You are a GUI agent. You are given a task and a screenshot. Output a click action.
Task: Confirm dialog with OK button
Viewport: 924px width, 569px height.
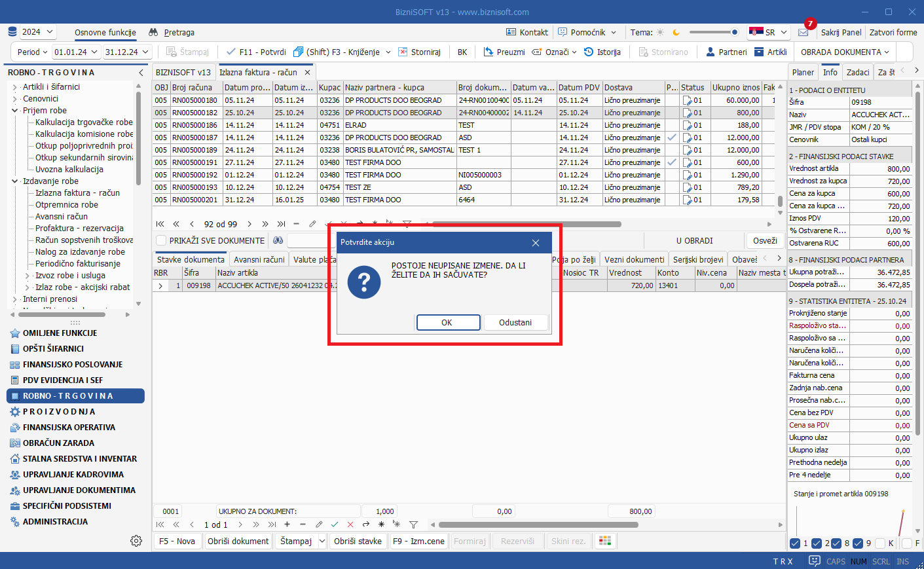pos(447,322)
